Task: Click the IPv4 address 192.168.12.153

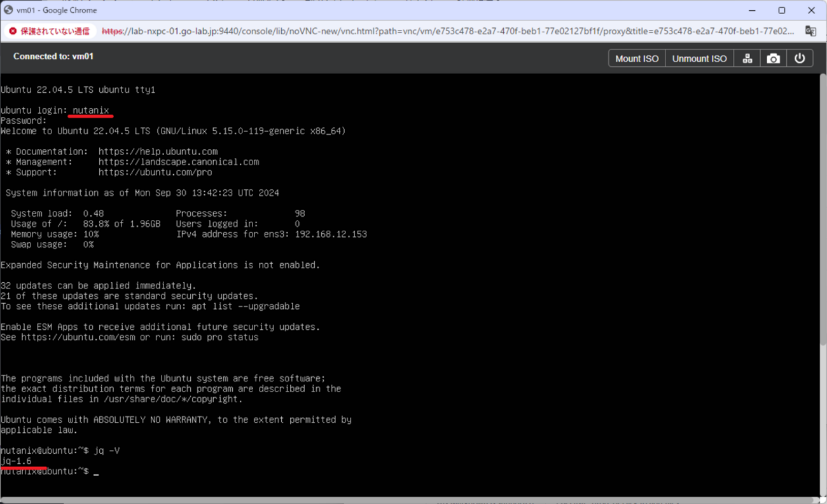Action: coord(331,234)
